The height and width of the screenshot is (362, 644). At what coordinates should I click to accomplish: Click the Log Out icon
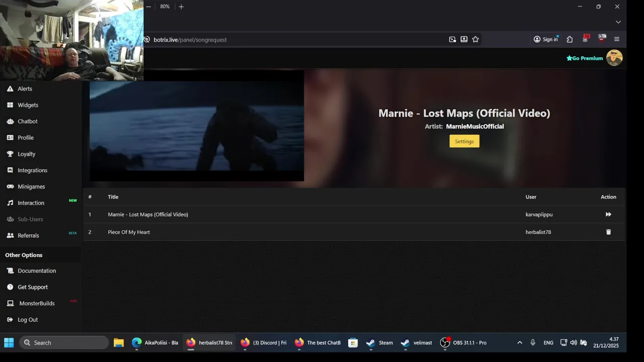[x=10, y=320]
